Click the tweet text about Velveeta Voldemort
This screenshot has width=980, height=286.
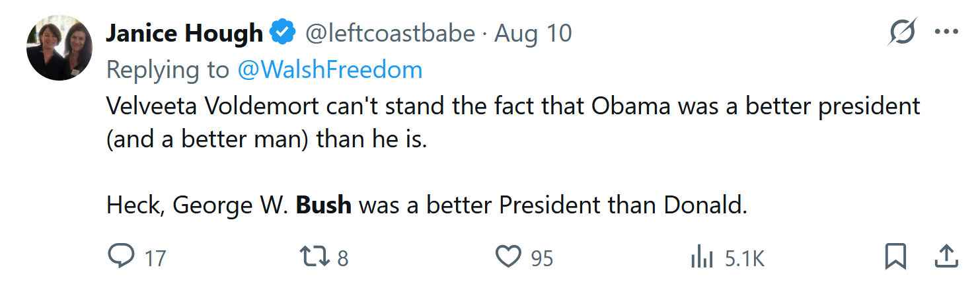point(513,106)
